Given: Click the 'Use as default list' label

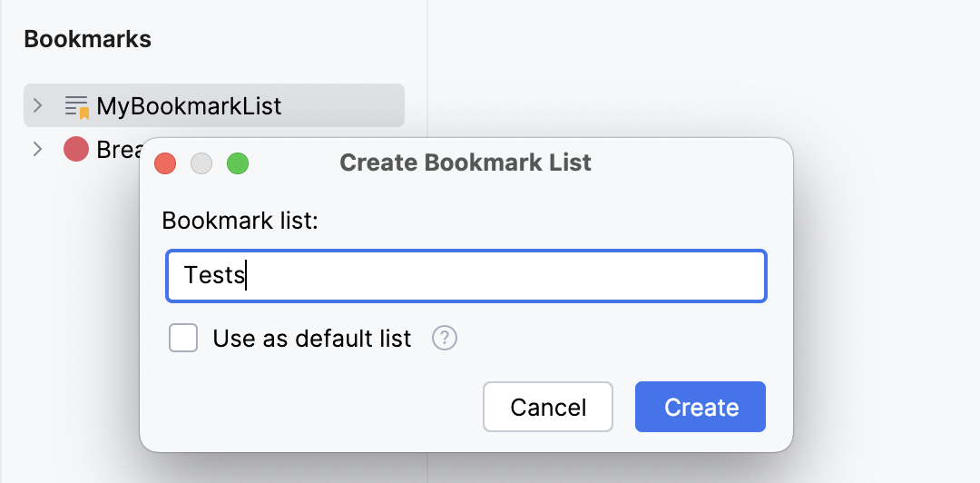Looking at the screenshot, I should click(311, 339).
